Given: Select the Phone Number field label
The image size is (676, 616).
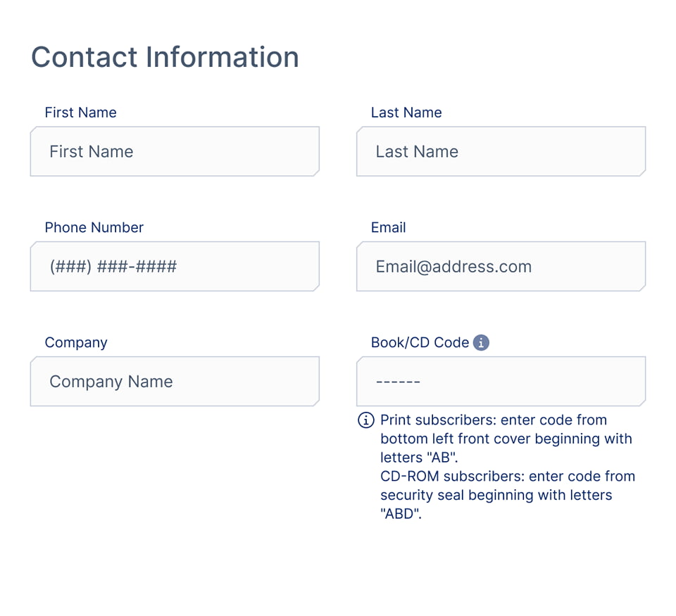Looking at the screenshot, I should point(94,227).
